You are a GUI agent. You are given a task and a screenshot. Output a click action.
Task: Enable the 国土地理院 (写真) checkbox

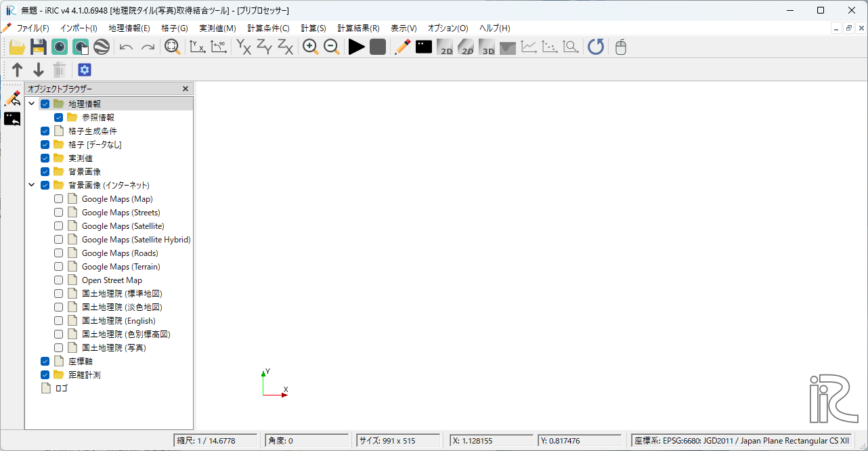59,347
